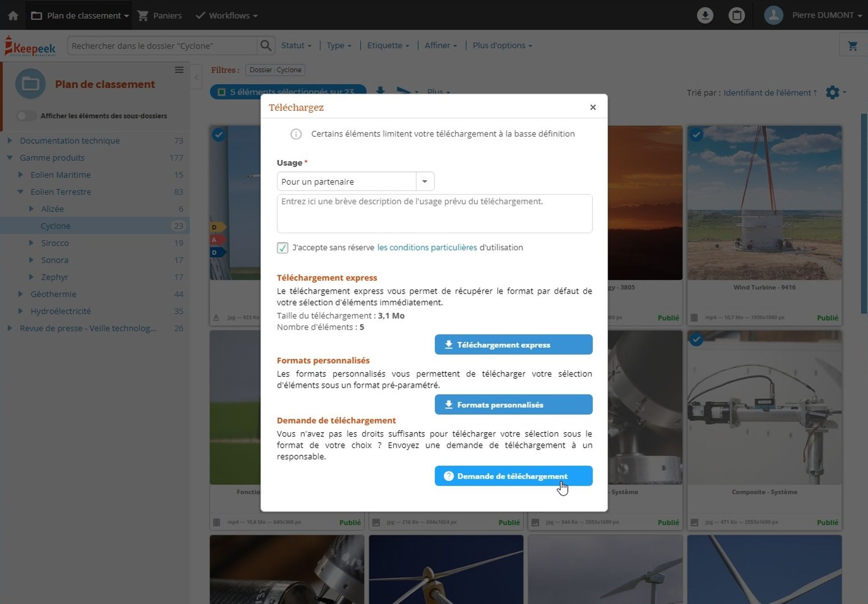The width and height of the screenshot is (868, 604).
Task: Open the shopping cart icon at right
Action: click(x=852, y=46)
